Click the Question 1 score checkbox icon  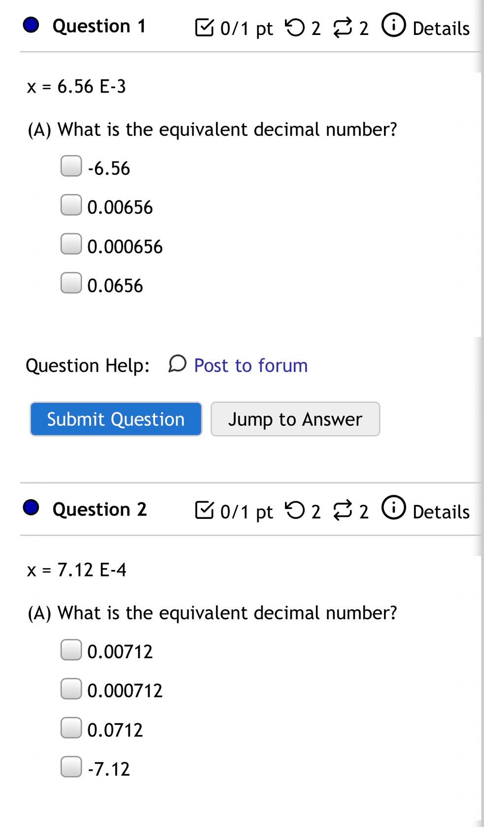(205, 28)
